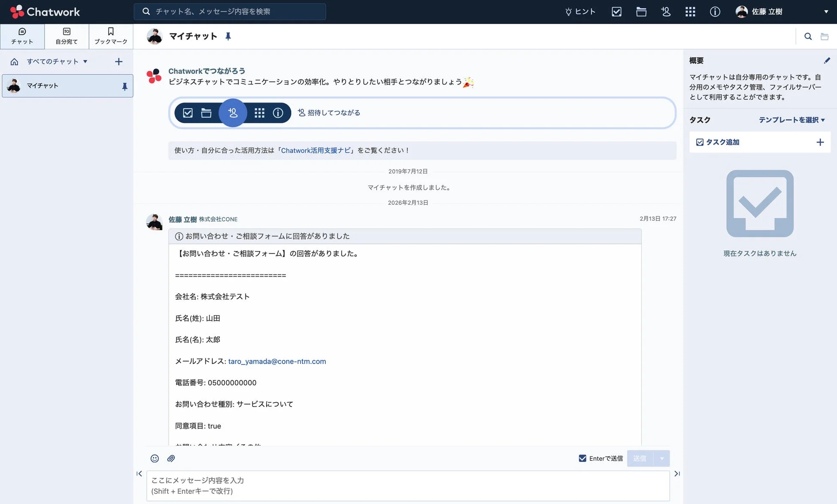The image size is (837, 504).
Task: Toggle the Enterで送信 checkbox
Action: (x=582, y=458)
